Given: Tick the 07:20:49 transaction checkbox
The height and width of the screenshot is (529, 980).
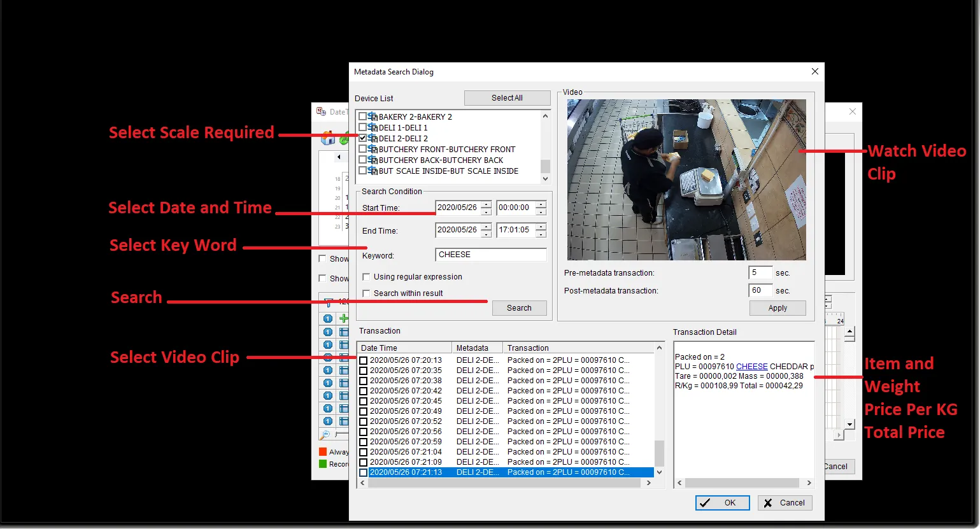Looking at the screenshot, I should coord(364,411).
